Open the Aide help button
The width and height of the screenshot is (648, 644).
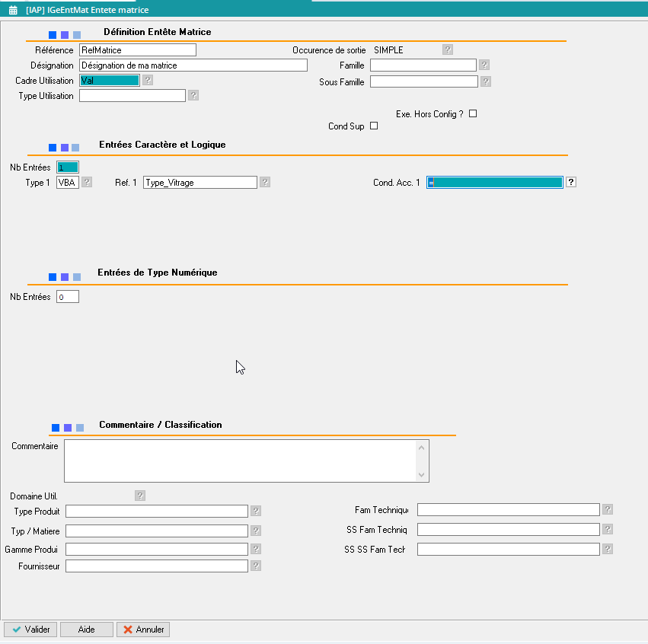[x=87, y=630]
